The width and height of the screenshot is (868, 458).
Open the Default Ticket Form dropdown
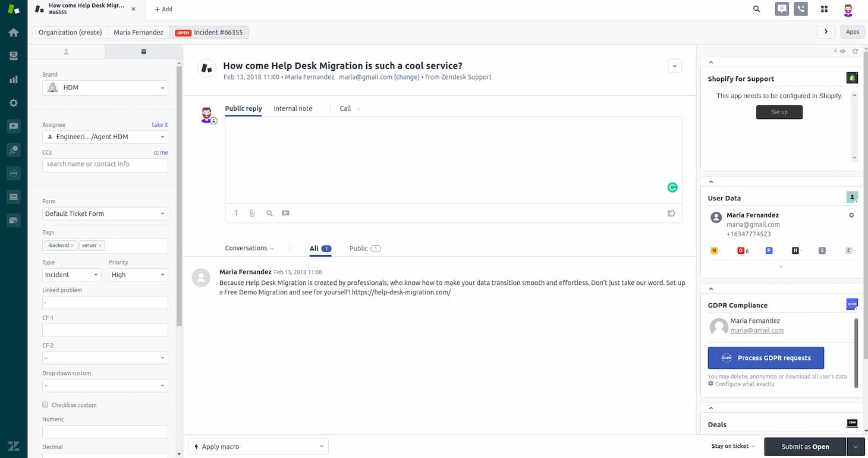click(105, 214)
